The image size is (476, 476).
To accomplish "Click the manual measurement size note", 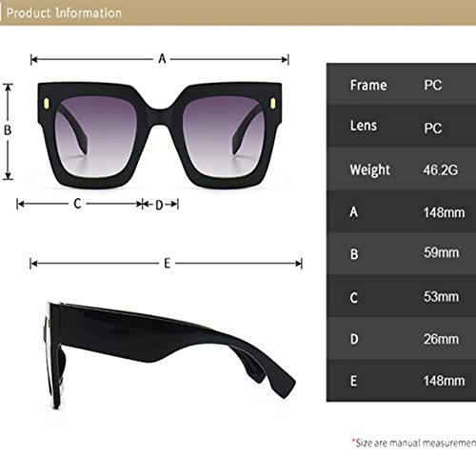I will 414,443.
